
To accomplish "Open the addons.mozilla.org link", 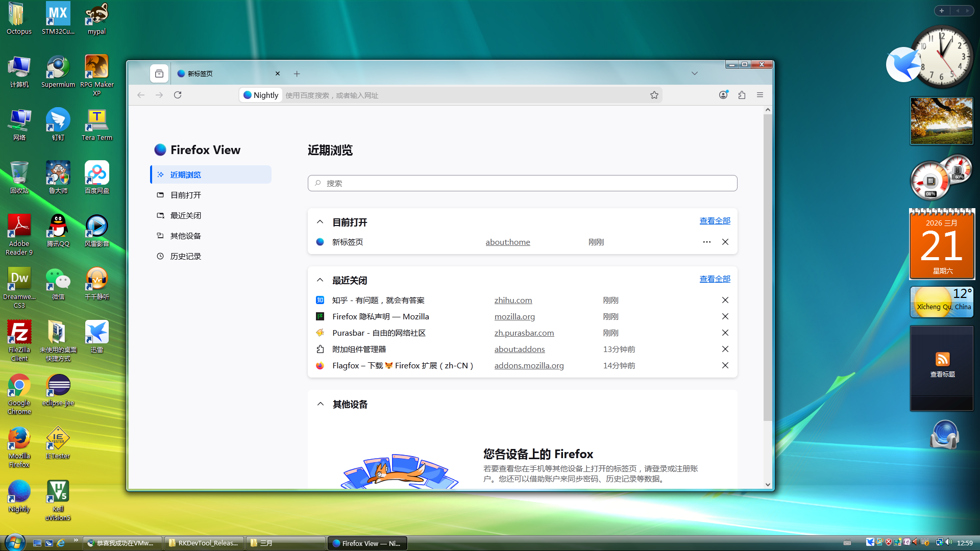I will (529, 365).
